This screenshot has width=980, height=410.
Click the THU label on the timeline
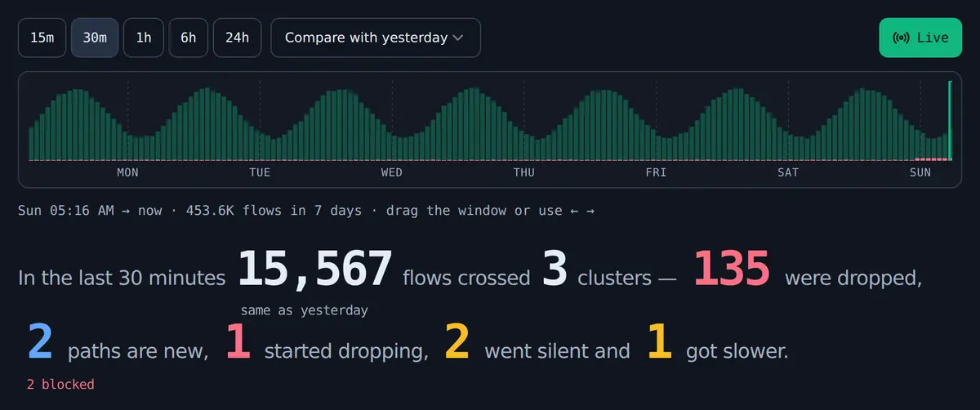(x=524, y=172)
